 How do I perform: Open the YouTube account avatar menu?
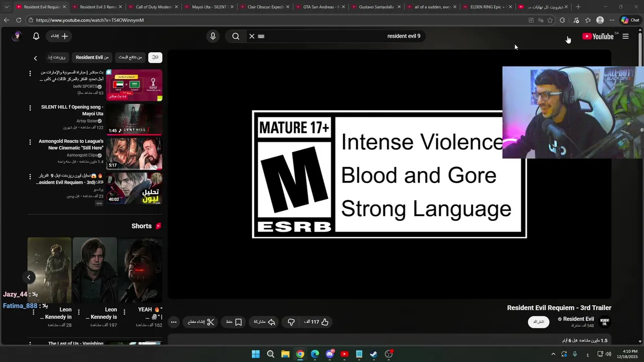(x=17, y=36)
